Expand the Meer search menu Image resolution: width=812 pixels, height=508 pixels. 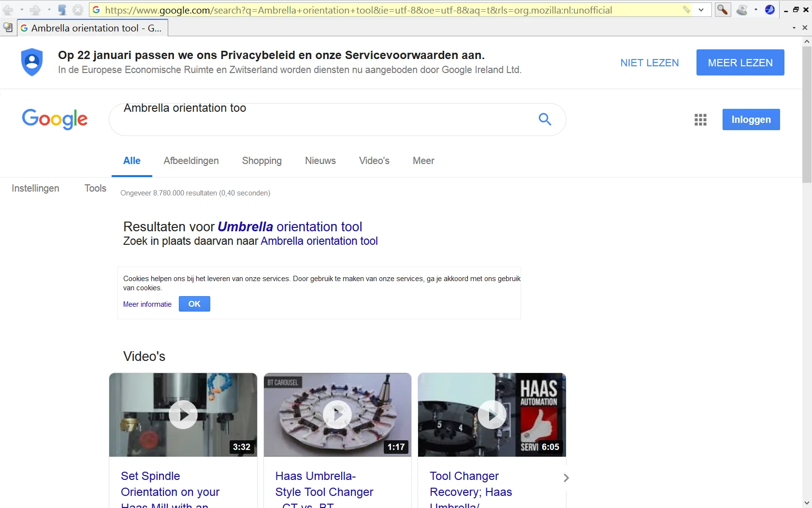[x=423, y=161]
